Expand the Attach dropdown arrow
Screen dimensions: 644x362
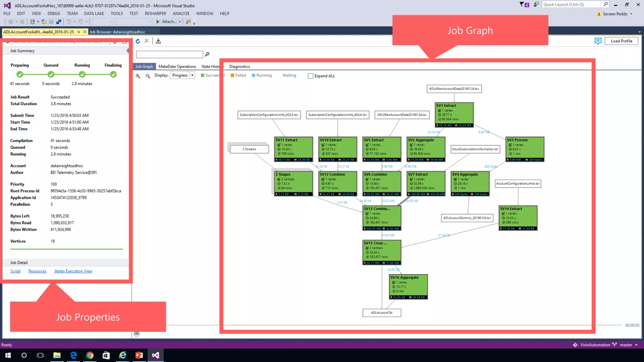point(180,22)
